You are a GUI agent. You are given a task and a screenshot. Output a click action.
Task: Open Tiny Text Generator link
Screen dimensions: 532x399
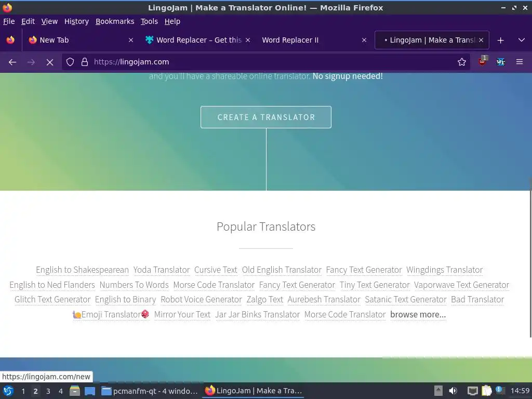[375, 285]
